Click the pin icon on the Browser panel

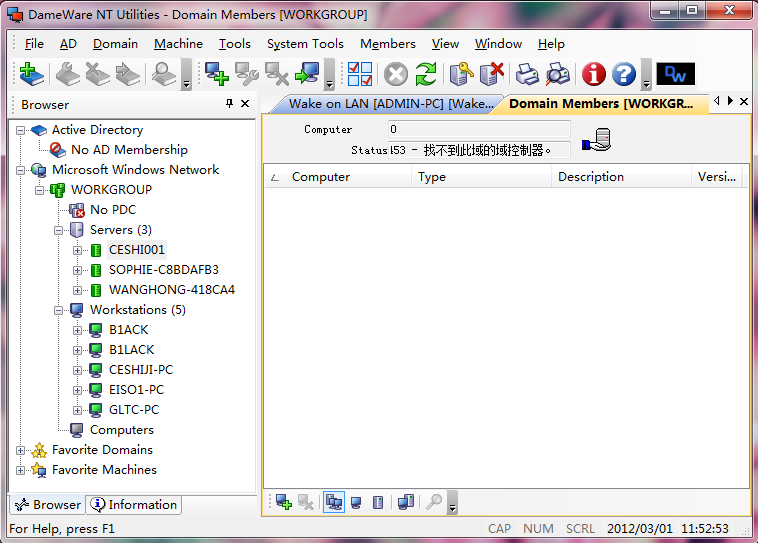coord(229,103)
